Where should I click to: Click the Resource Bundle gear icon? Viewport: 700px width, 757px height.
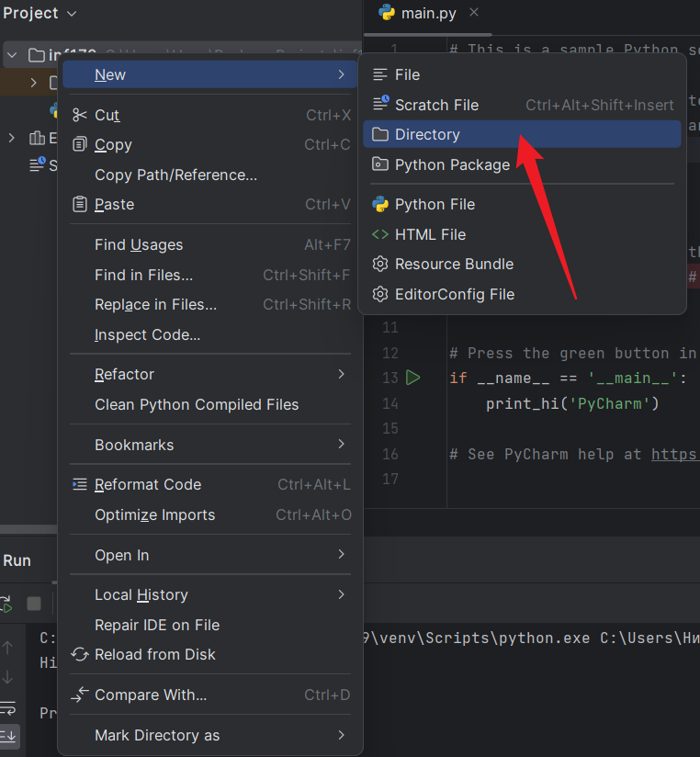click(380, 265)
